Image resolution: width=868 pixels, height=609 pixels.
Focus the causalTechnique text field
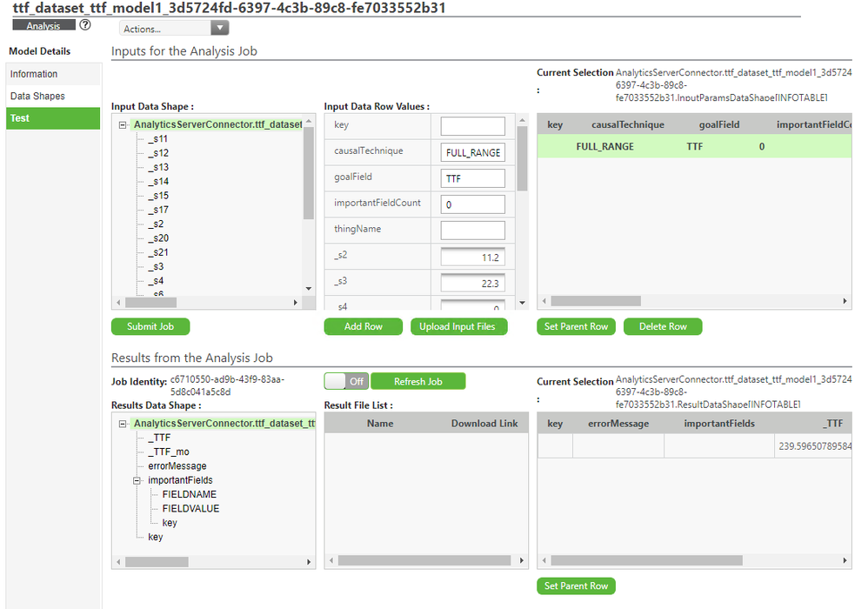472,152
